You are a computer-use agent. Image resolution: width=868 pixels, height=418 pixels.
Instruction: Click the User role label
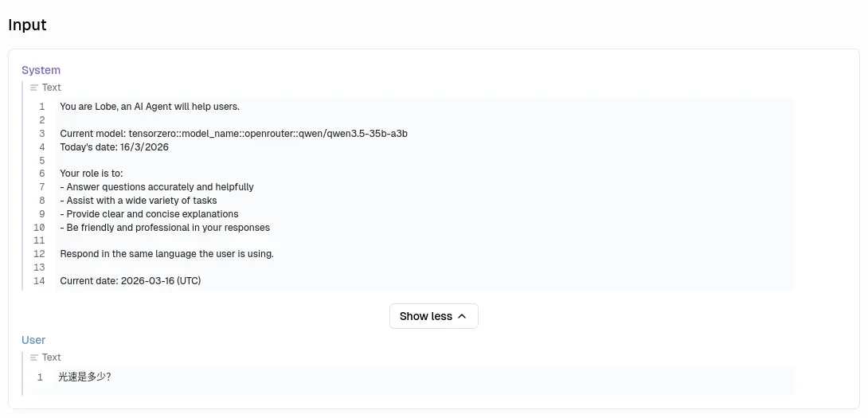[x=33, y=340]
